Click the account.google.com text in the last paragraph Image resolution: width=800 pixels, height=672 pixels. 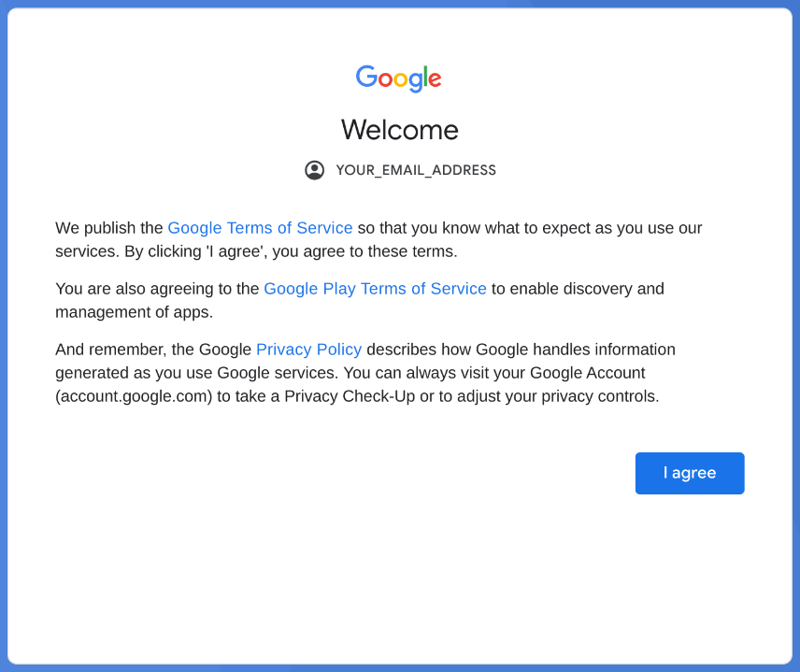[x=134, y=396]
